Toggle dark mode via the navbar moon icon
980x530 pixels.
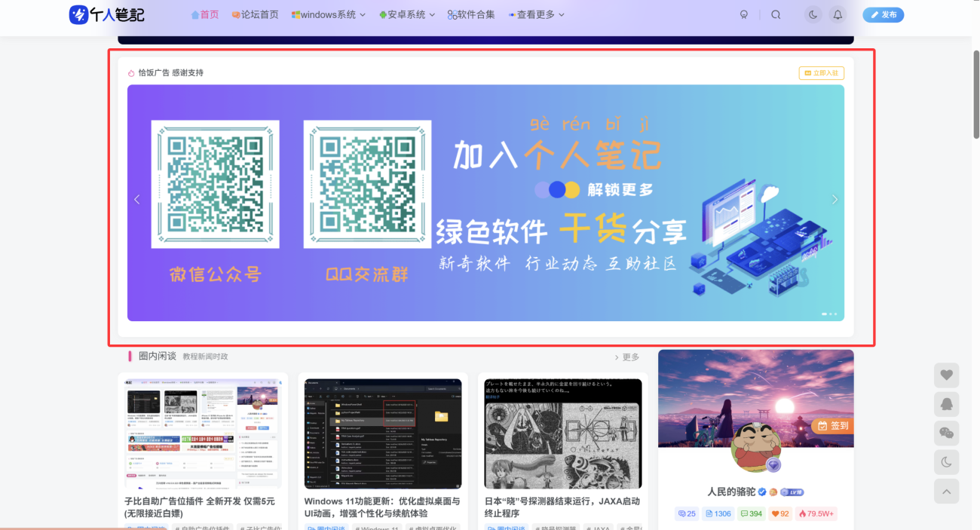coord(813,14)
